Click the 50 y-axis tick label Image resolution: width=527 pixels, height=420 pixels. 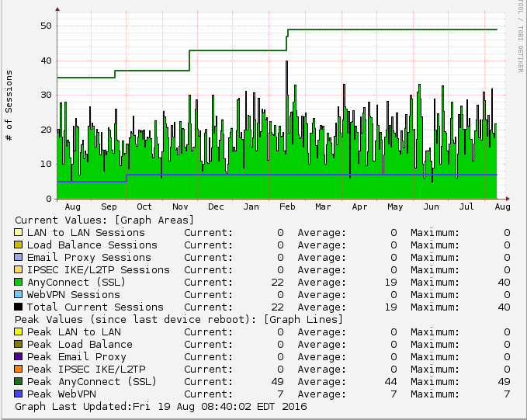click(46, 26)
